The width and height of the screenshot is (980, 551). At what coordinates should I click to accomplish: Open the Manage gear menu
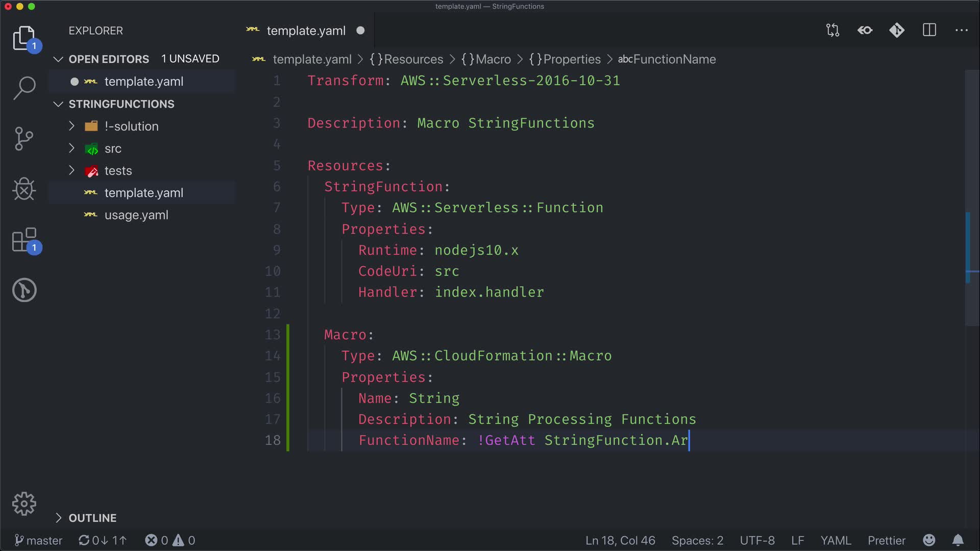click(24, 504)
